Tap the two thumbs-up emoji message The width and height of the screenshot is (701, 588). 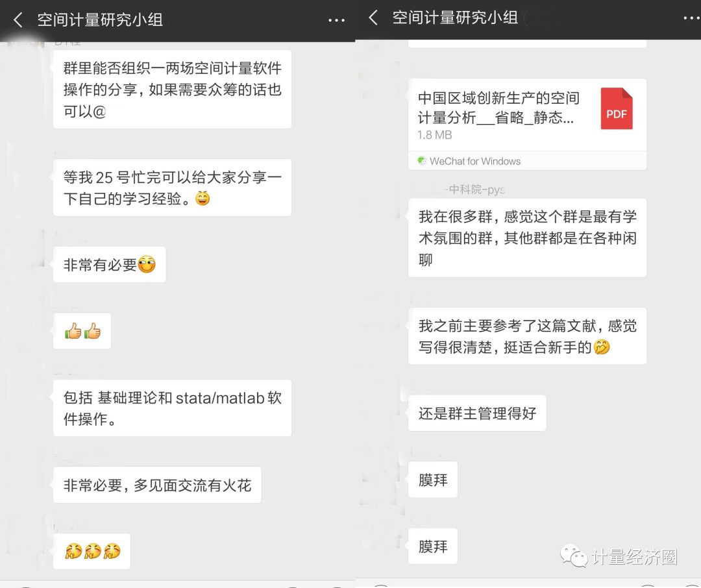click(x=82, y=331)
